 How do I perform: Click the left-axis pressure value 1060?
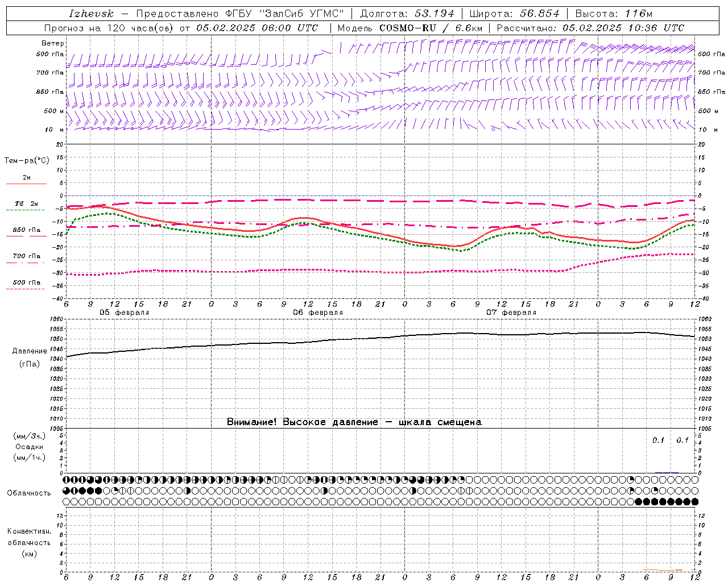[x=56, y=319]
